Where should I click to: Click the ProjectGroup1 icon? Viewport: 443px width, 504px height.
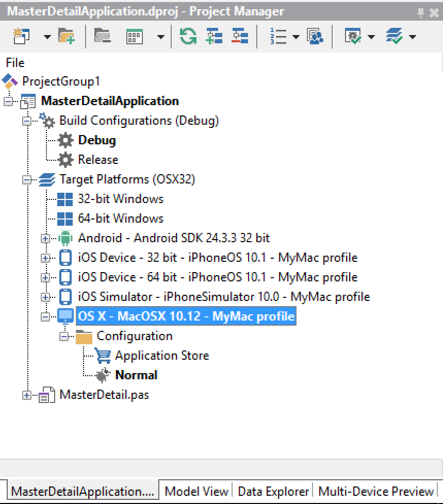coord(10,81)
